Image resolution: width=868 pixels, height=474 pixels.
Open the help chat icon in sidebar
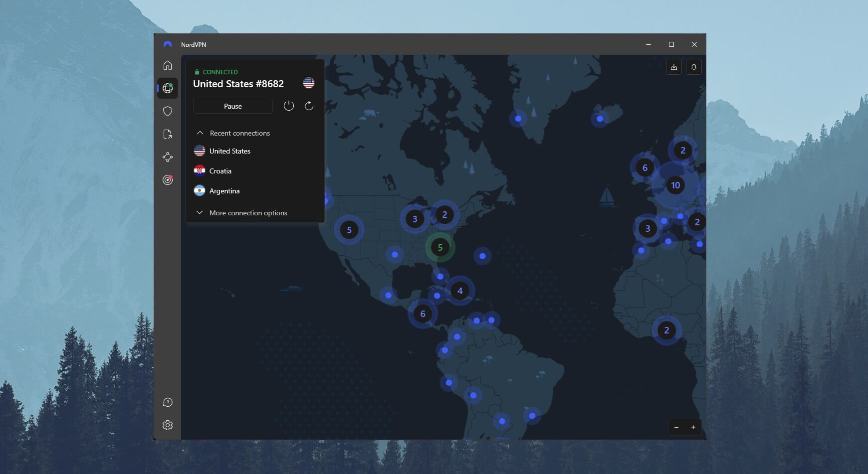click(168, 402)
